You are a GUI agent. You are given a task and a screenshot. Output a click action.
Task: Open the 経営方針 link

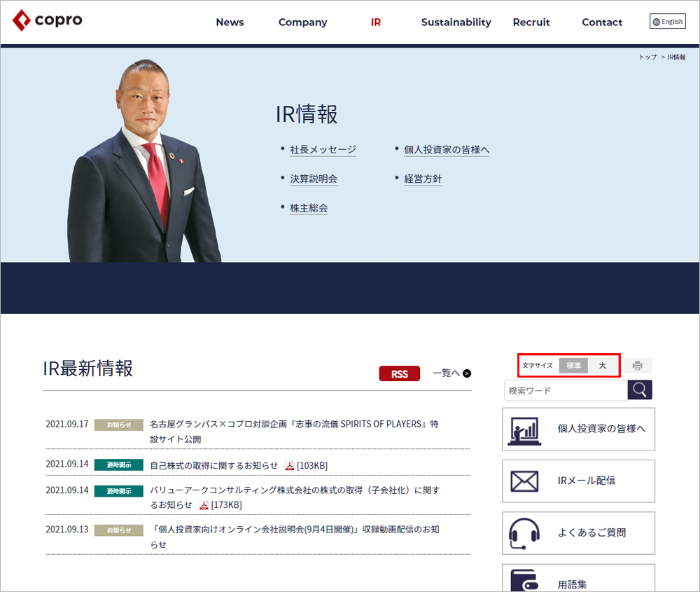pos(423,179)
